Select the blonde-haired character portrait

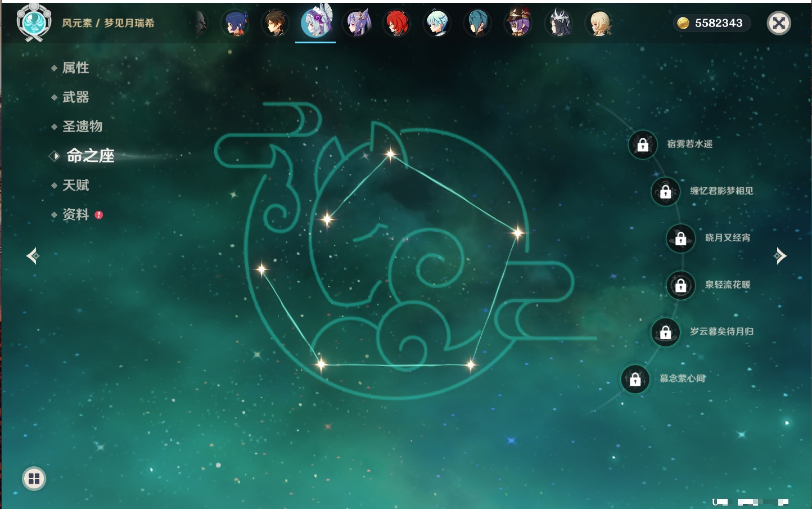click(599, 24)
